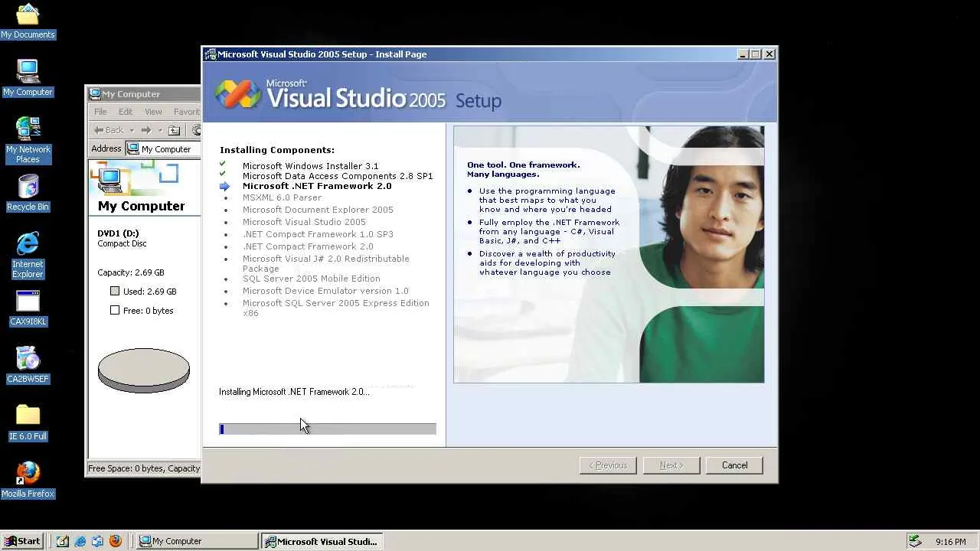
Task: Click 'Microsoft Windows Installer 3.1' component
Action: pos(310,166)
